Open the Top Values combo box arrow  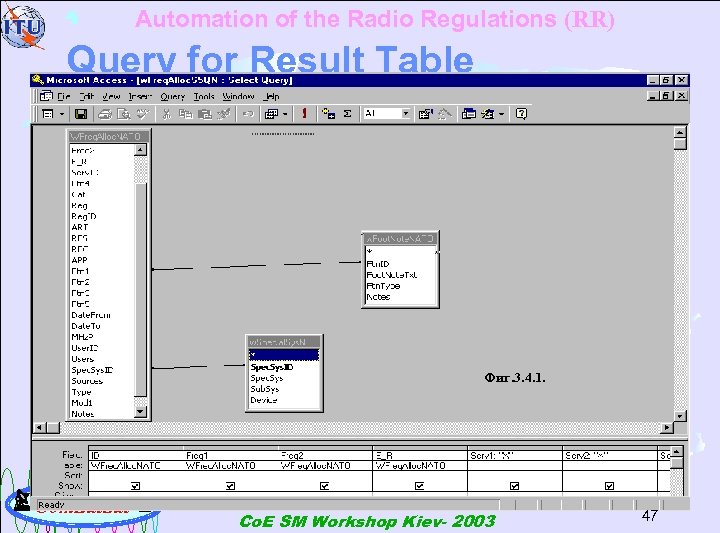click(405, 113)
